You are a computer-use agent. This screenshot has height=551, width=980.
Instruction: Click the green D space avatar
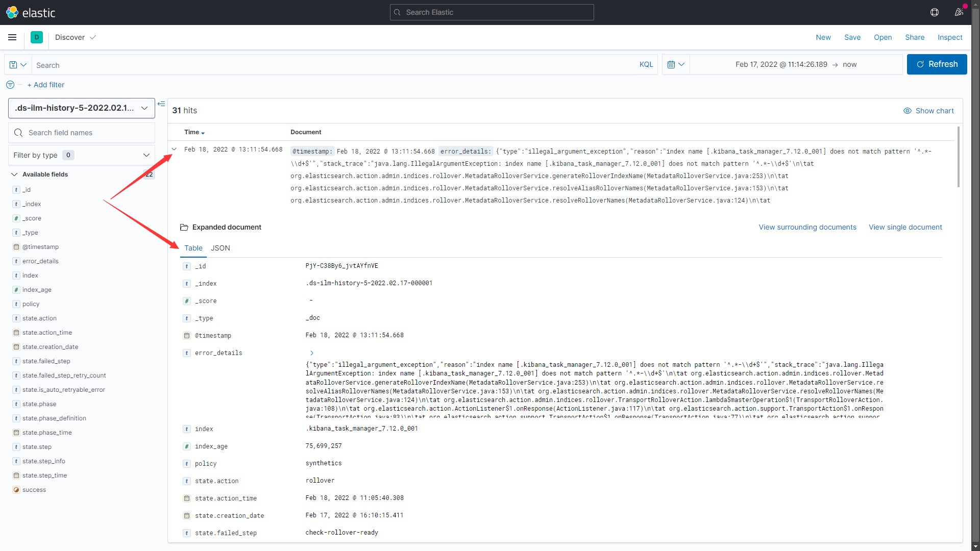[37, 37]
